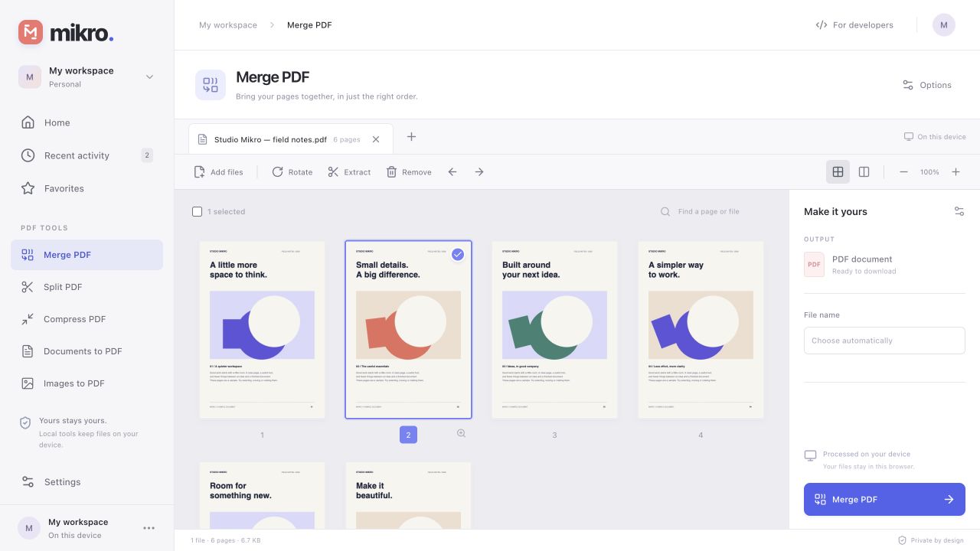Click Rotate in the toolbar
The height and width of the screenshot is (551, 980).
(292, 172)
